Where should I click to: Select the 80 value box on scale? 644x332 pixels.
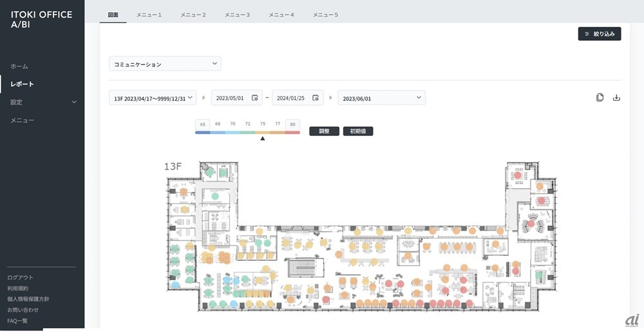click(x=293, y=123)
